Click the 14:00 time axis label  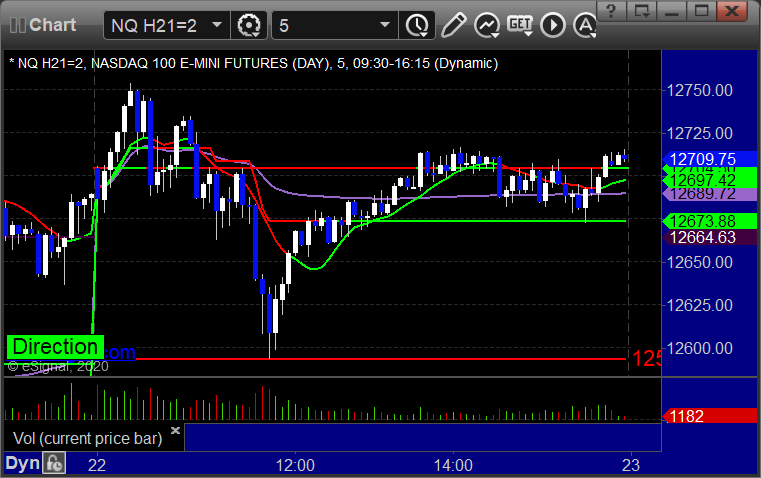point(453,465)
